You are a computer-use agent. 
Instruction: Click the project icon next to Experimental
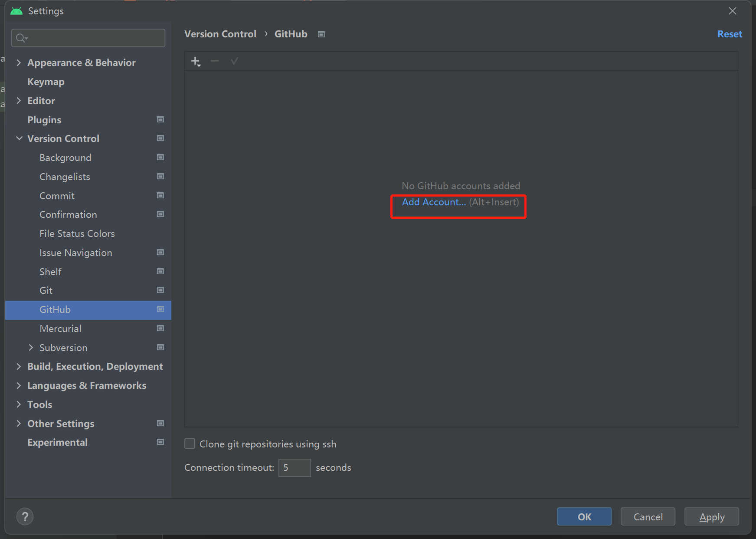(x=160, y=442)
